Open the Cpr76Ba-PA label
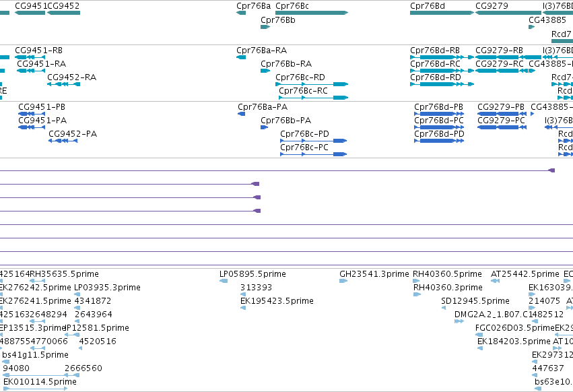This screenshot has width=573, height=392. pyautogui.click(x=263, y=107)
